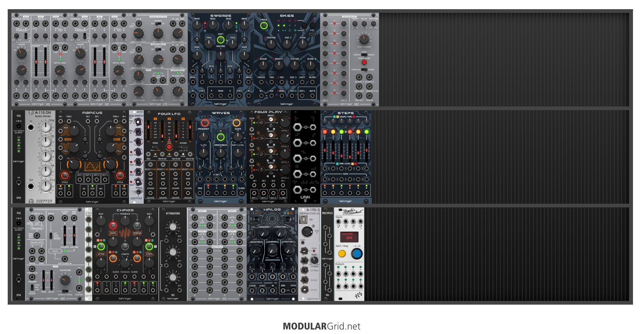644x334 pixels.
Task: Click the blue encoder on Pamela's PRO Workout
Action: pos(356,253)
